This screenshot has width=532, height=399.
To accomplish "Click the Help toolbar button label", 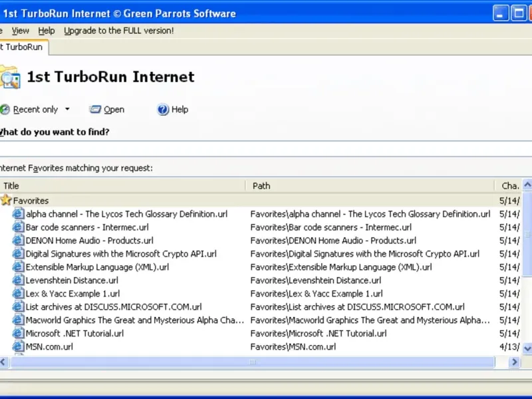I will (180, 109).
